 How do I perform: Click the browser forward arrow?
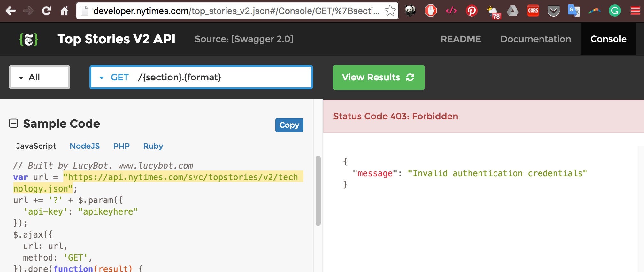[28, 11]
